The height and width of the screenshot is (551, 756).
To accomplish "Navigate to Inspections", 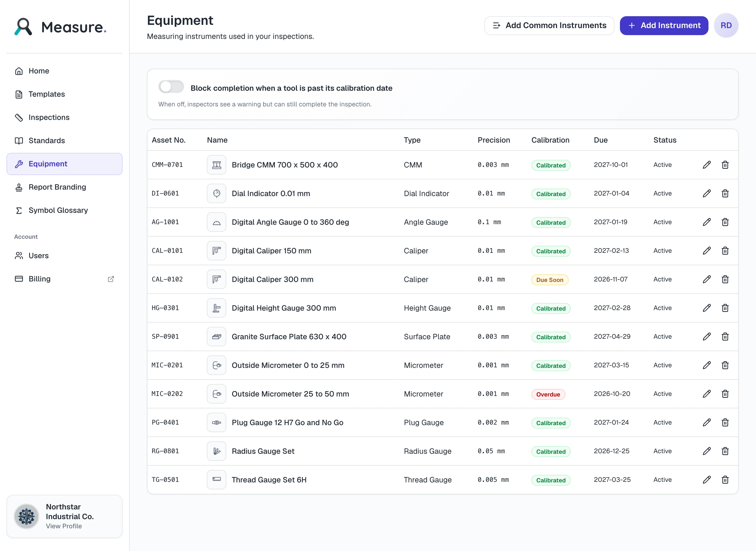I will click(x=64, y=117).
